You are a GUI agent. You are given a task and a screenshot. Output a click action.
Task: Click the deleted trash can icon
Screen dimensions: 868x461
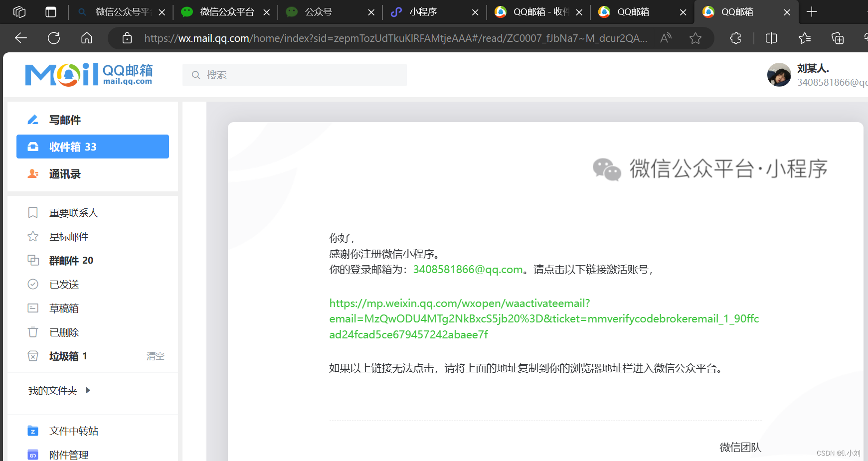[x=33, y=332]
